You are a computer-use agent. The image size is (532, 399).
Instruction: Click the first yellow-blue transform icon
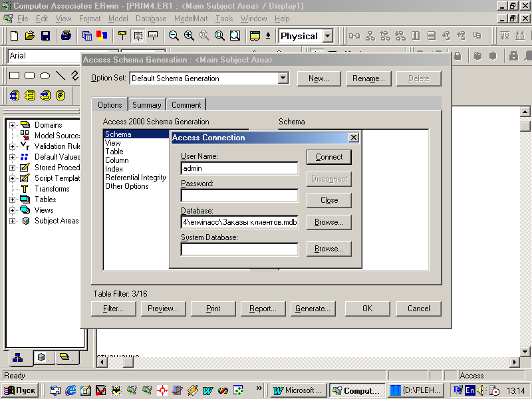(x=14, y=96)
